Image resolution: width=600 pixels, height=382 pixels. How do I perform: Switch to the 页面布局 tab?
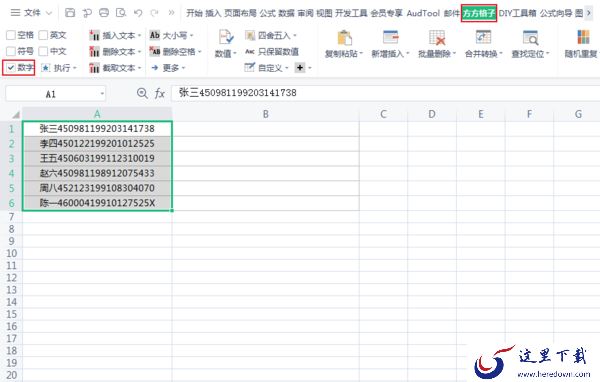[240, 13]
